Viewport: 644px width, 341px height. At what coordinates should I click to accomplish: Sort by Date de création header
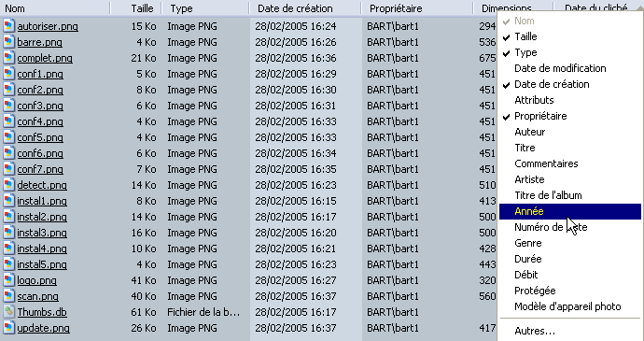[305, 8]
